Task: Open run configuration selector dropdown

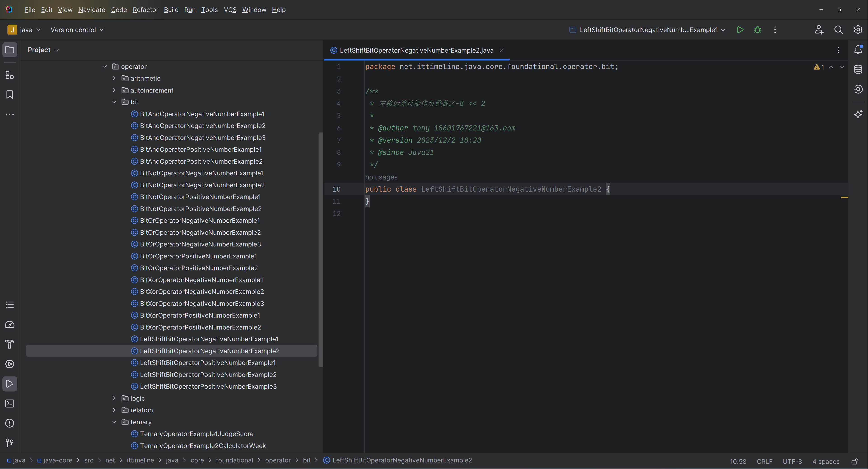Action: coord(647,30)
